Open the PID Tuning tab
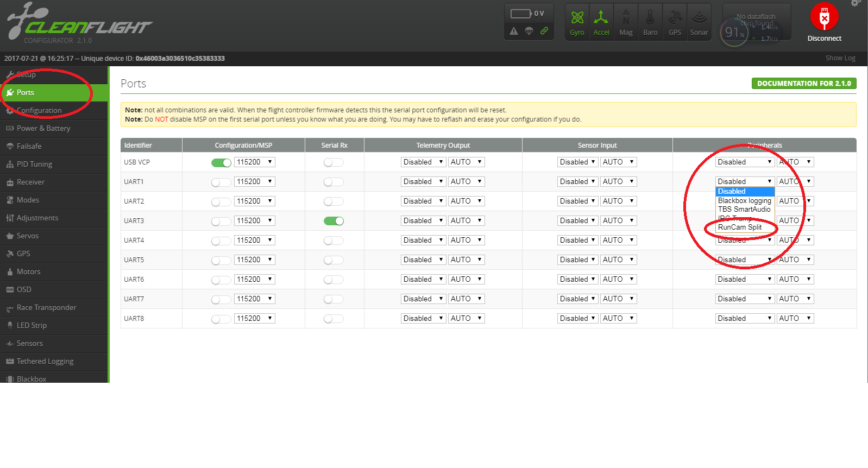Screen dimensions: 868x468 click(x=34, y=164)
